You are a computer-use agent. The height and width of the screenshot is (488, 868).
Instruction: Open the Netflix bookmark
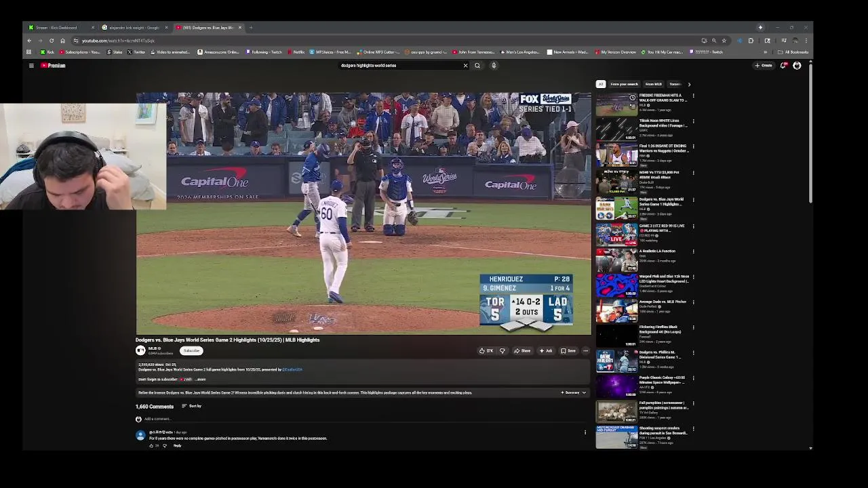tap(296, 52)
